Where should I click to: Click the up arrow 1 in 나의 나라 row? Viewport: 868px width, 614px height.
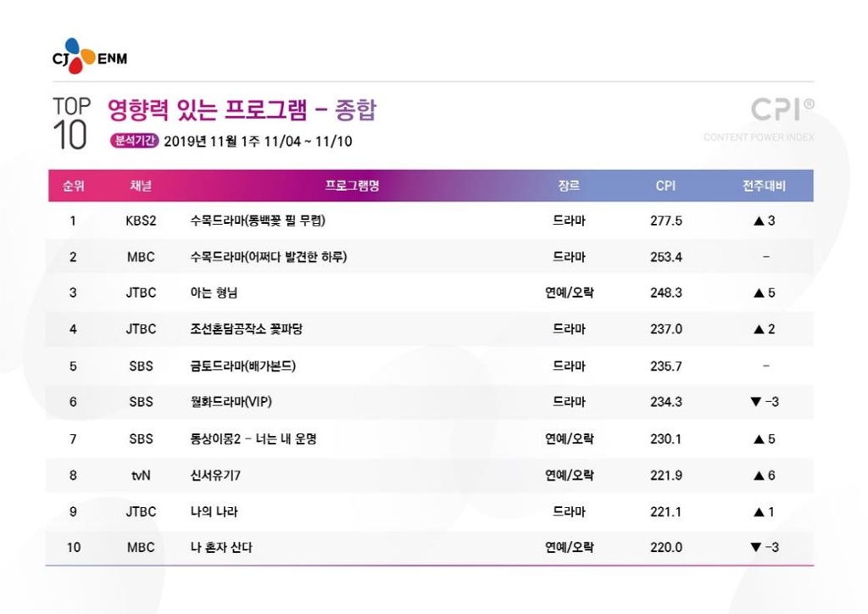765,511
